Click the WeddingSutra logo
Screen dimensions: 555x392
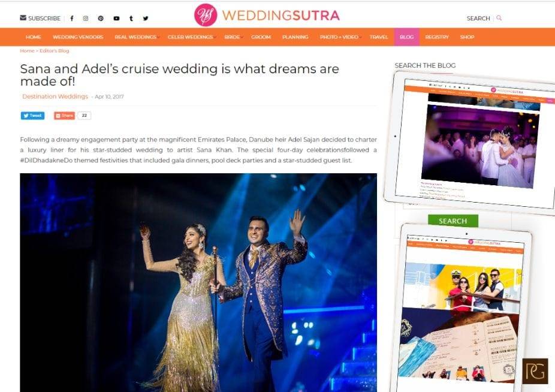(x=267, y=15)
